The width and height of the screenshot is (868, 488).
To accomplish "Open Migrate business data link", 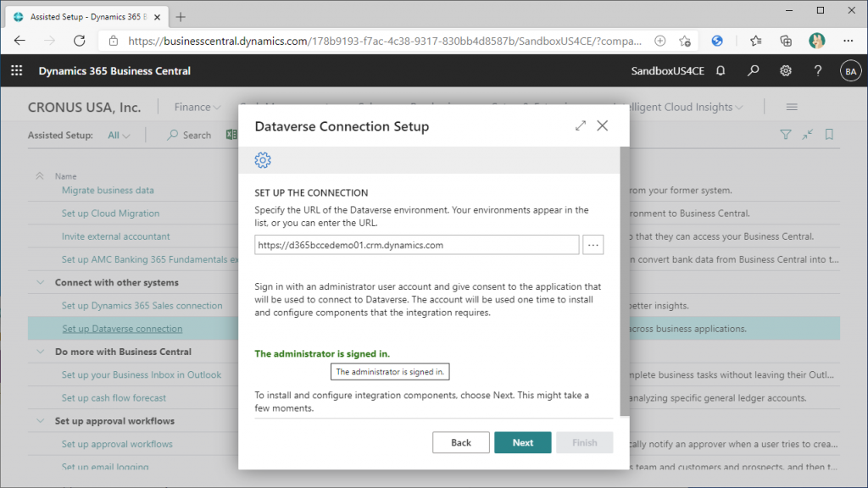I will tap(108, 190).
